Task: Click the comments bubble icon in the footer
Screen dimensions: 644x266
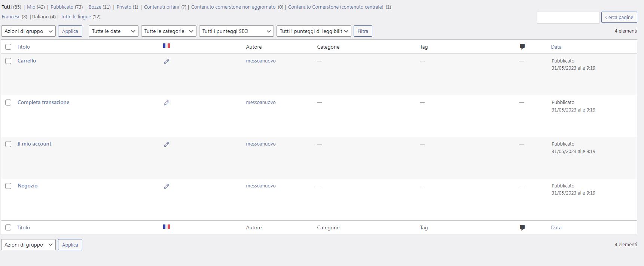Action: click(x=522, y=227)
